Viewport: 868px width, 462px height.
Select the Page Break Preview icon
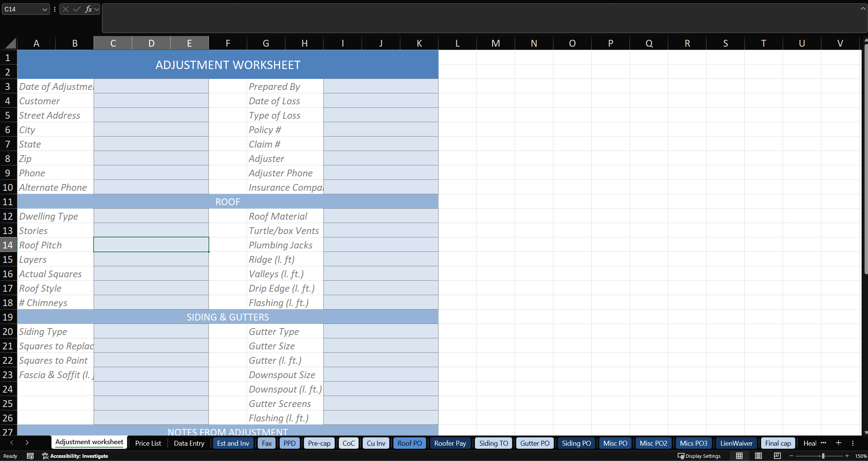(777, 456)
